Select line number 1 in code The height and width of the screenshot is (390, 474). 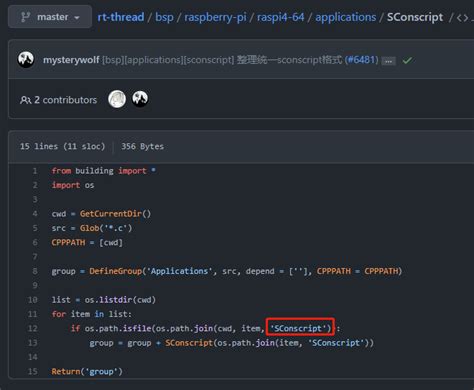(x=35, y=171)
